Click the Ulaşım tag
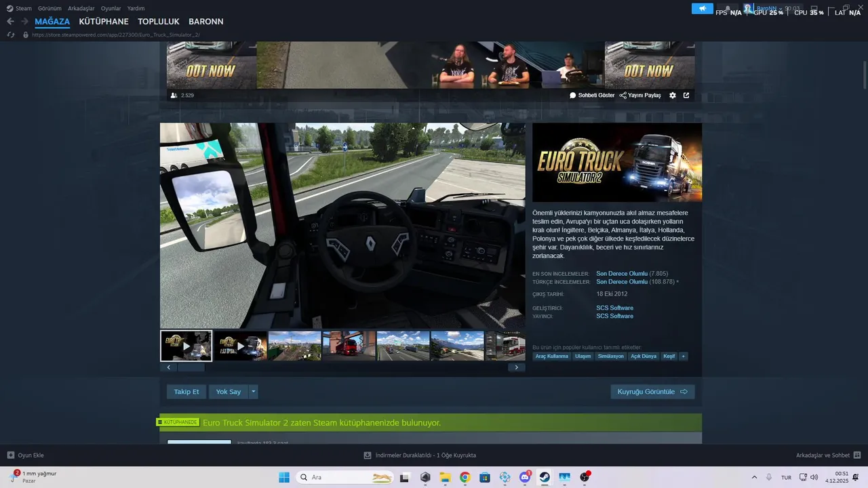The height and width of the screenshot is (488, 868). click(x=583, y=357)
